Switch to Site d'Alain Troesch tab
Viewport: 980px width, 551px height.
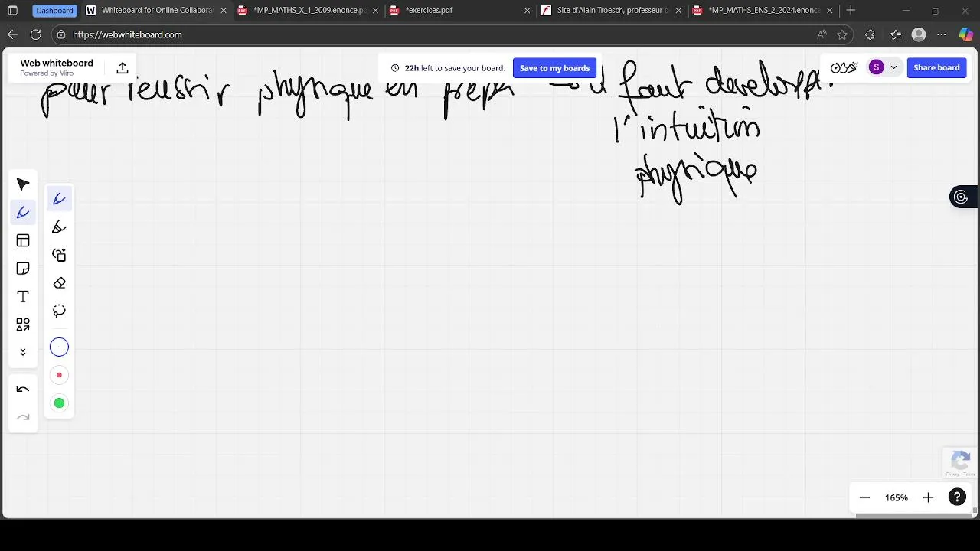pyautogui.click(x=611, y=11)
